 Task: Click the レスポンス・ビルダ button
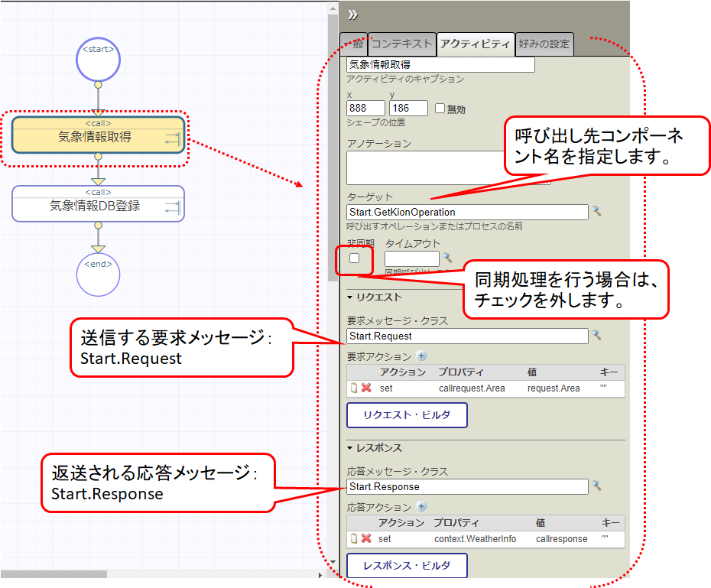point(407,566)
